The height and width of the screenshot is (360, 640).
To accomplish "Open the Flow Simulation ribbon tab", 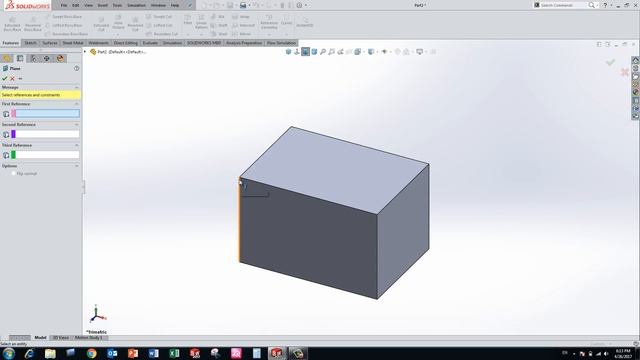I will (281, 43).
